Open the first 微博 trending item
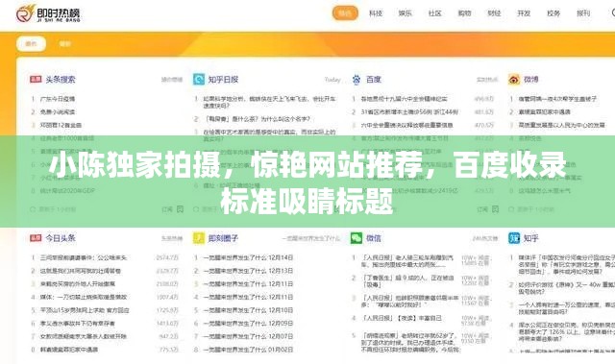This screenshot has width=615, height=364. point(557,99)
